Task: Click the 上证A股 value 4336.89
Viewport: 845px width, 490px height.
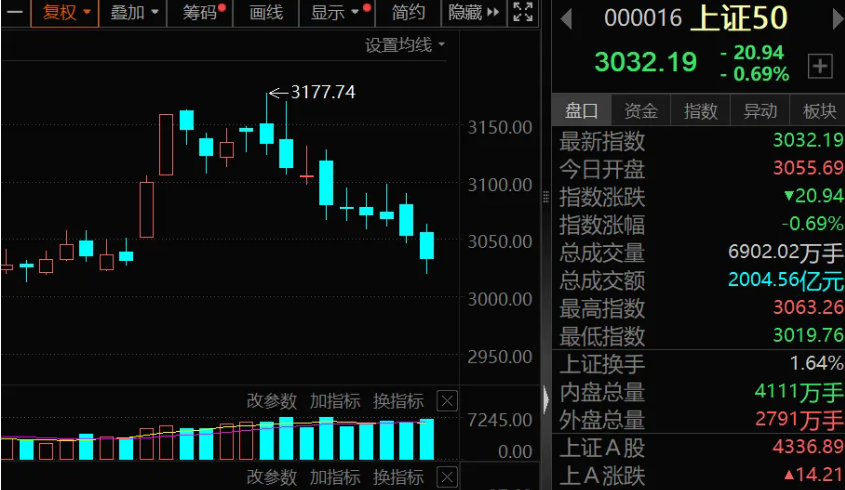Action: pyautogui.click(x=808, y=447)
